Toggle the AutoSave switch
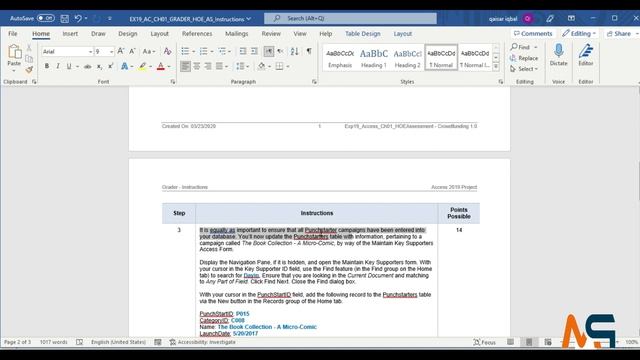This screenshot has width=640, height=360. 45,18
